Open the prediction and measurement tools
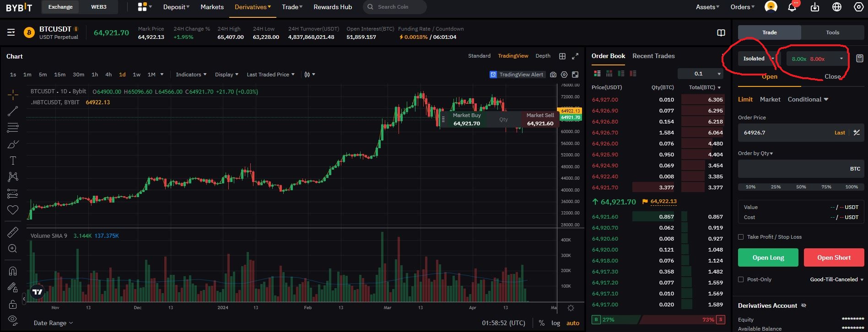 (x=13, y=193)
